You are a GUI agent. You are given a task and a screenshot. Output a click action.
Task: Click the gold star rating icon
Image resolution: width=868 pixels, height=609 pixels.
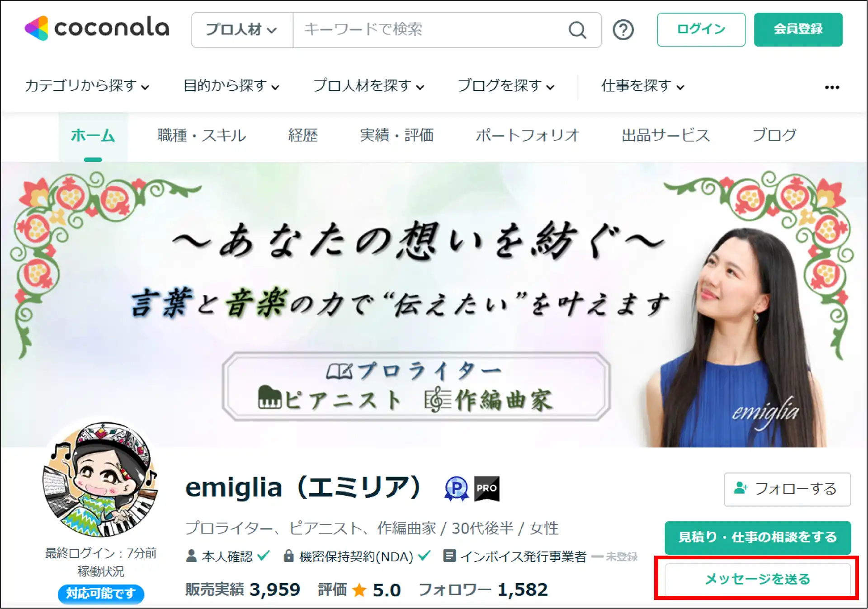pos(359,590)
